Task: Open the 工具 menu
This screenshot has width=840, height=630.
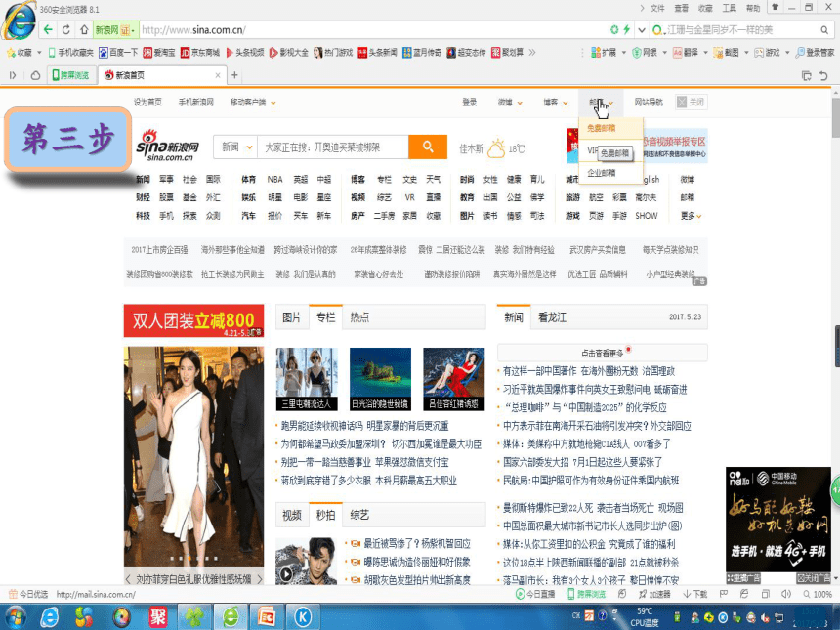Action: coord(729,8)
